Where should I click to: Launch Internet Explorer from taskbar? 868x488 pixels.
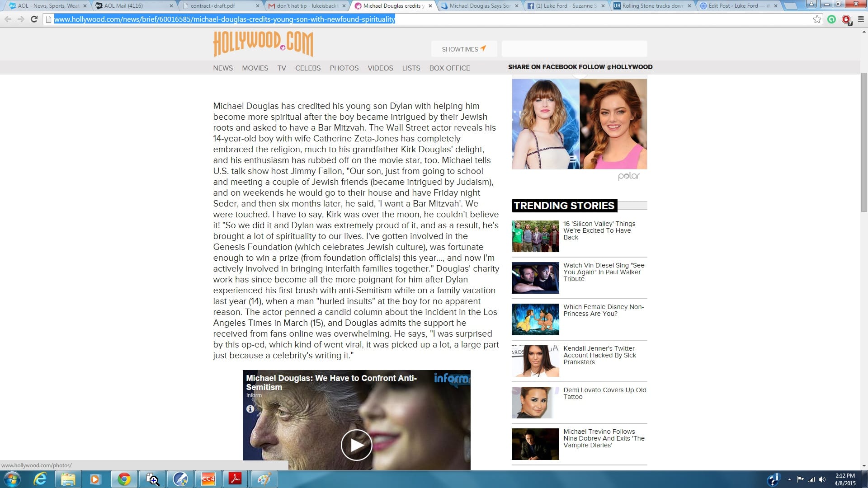coord(40,479)
